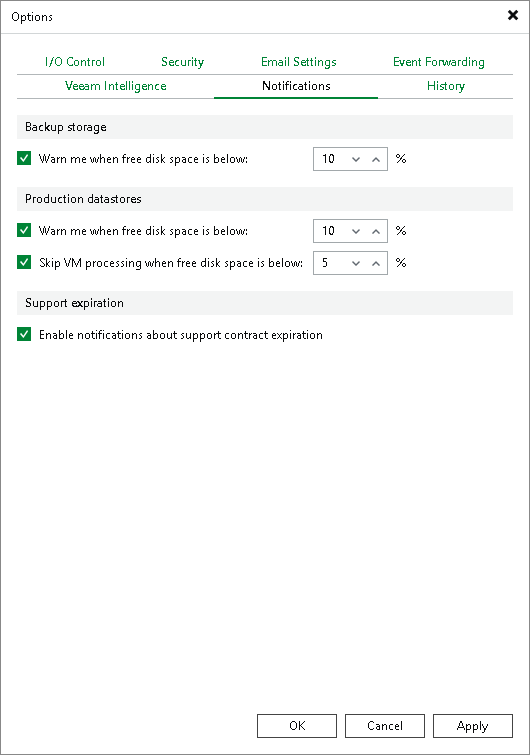The width and height of the screenshot is (530, 755).
Task: Disable Skip VM processing checkbox
Action: tap(24, 262)
